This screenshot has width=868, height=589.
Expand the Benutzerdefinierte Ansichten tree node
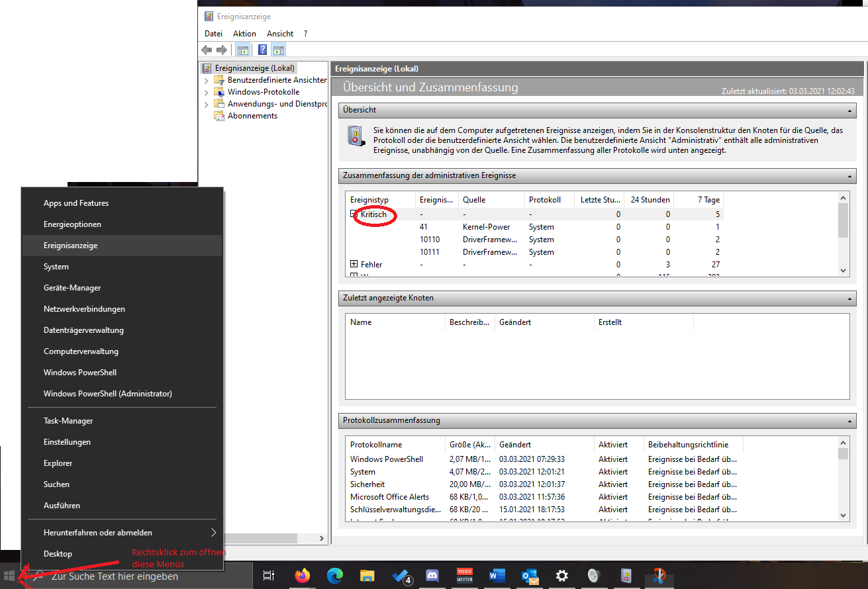click(206, 80)
